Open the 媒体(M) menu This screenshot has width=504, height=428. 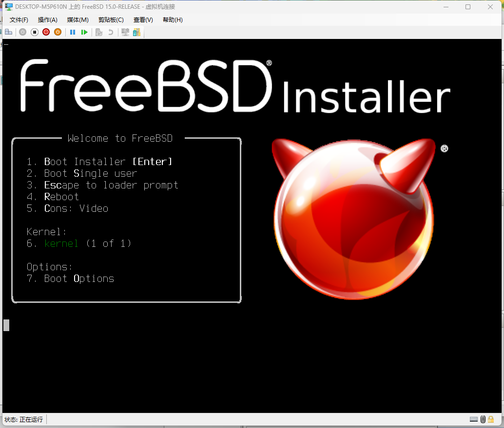pyautogui.click(x=78, y=20)
